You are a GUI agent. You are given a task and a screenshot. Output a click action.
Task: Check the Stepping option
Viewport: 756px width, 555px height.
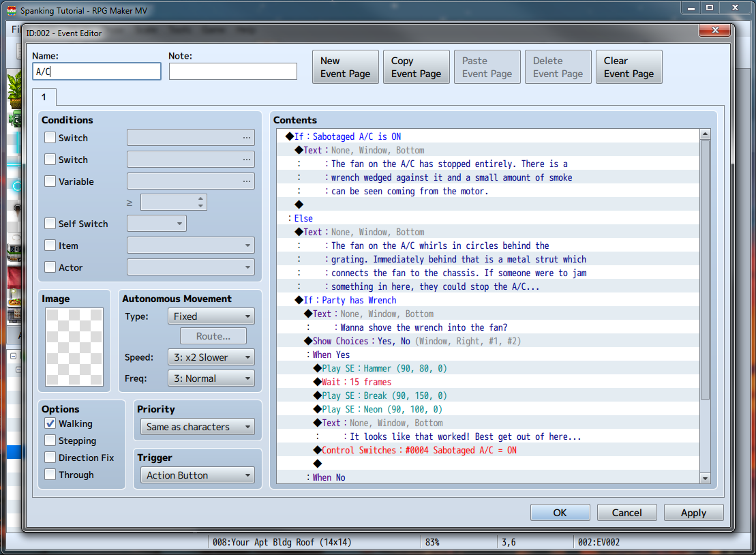point(50,440)
